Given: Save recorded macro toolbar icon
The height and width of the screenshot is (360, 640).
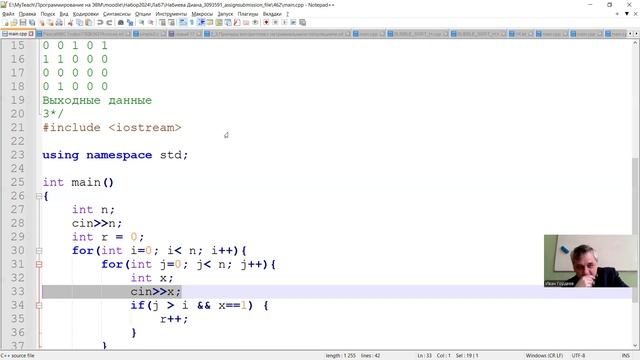Looking at the screenshot, I should [302, 22].
